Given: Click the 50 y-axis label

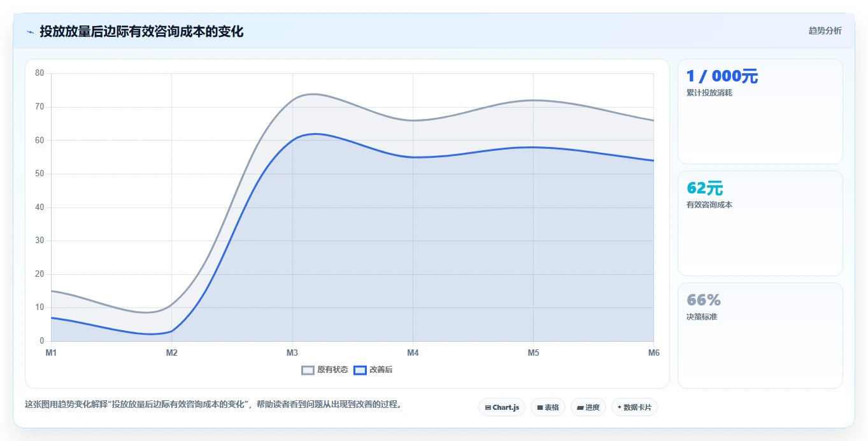Looking at the screenshot, I should click(39, 174).
